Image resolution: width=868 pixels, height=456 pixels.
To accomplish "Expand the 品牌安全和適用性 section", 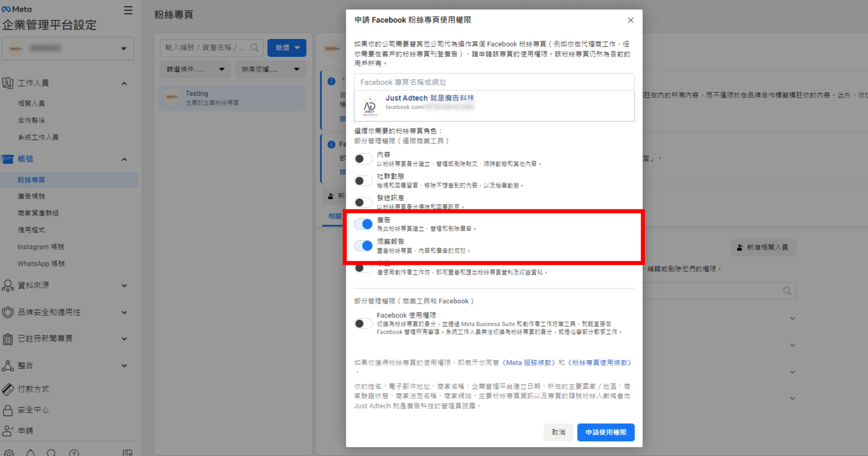I will pyautogui.click(x=124, y=313).
